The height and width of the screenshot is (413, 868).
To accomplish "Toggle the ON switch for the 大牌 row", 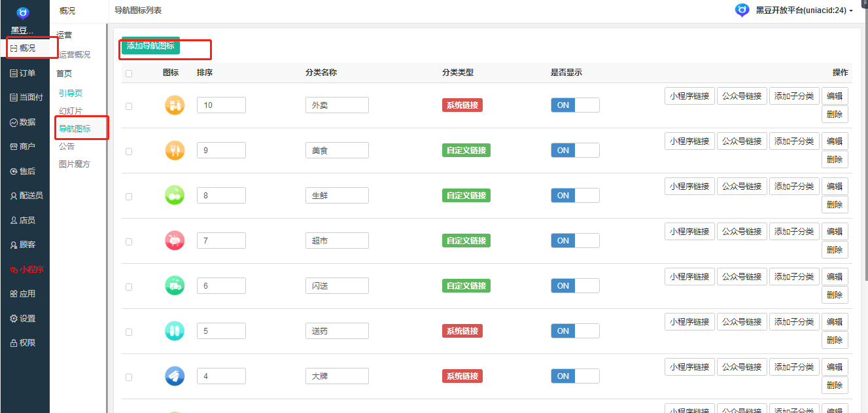I will point(575,376).
